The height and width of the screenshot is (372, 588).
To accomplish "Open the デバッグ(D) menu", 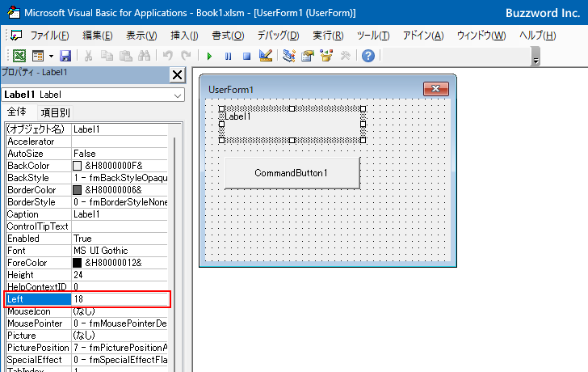I will 278,36.
